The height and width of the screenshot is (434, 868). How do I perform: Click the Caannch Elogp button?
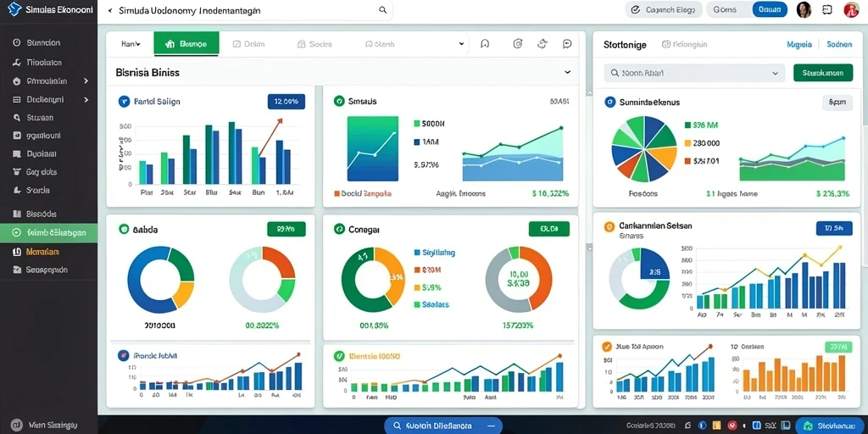(664, 9)
